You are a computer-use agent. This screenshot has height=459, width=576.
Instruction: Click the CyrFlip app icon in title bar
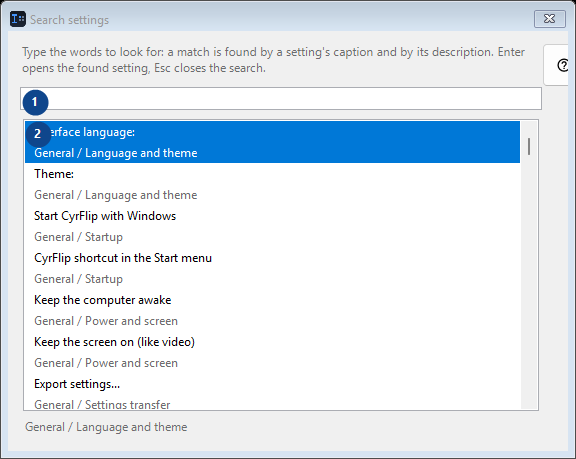[x=18, y=19]
